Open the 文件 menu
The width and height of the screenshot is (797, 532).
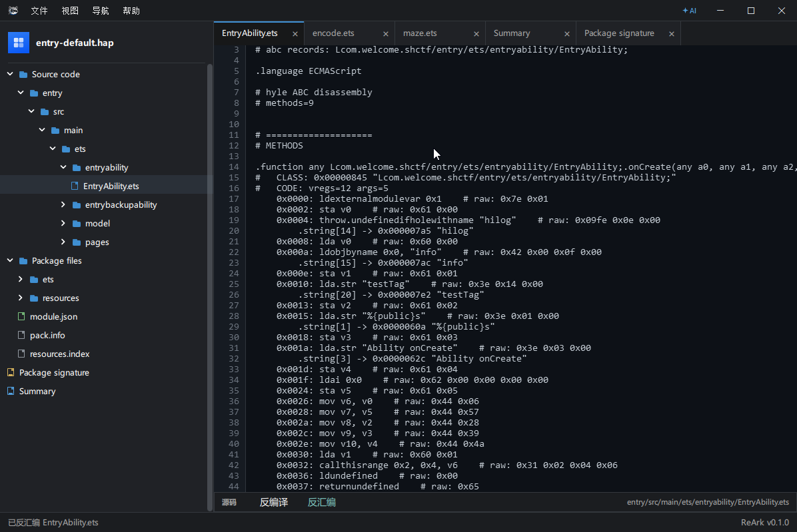(x=39, y=11)
